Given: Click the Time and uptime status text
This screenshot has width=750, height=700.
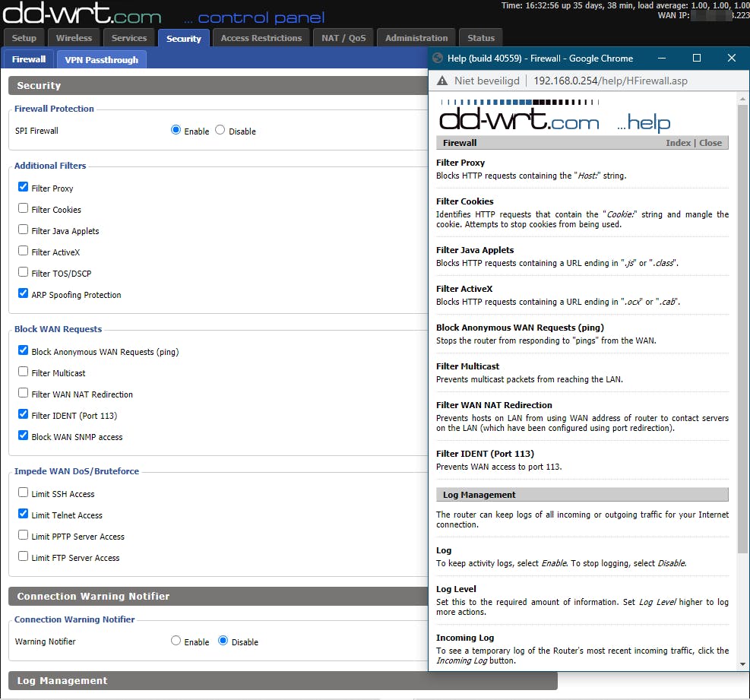Looking at the screenshot, I should click(x=625, y=6).
